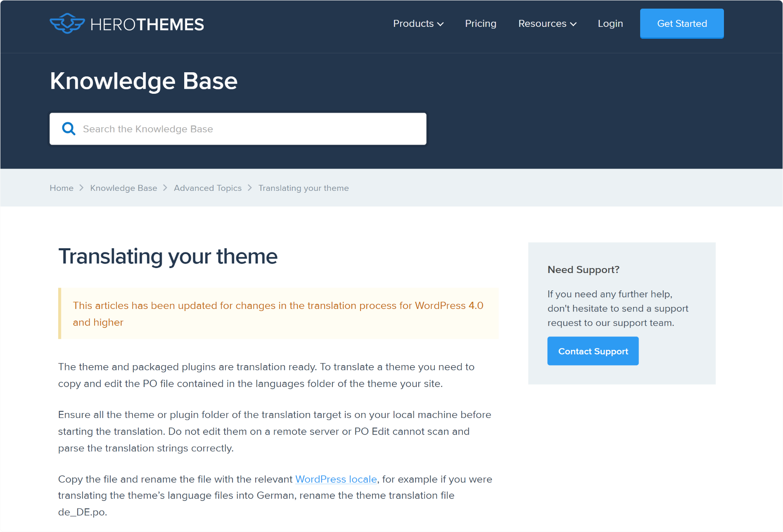
Task: Click breadcrumb arrow after Advanced Topics
Action: [x=250, y=188]
